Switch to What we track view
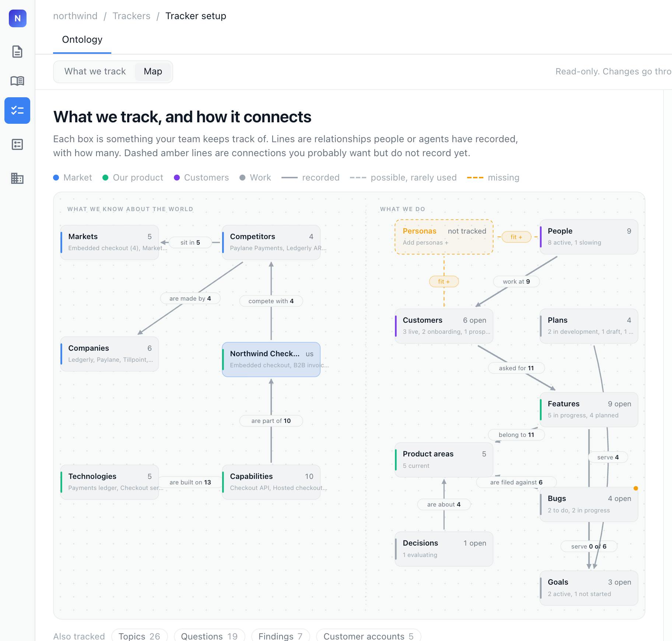Viewport: 672px width, 641px height. 95,71
